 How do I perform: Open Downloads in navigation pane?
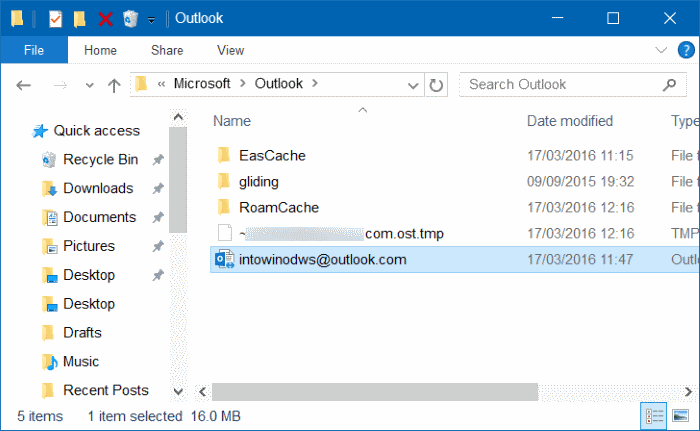click(98, 188)
